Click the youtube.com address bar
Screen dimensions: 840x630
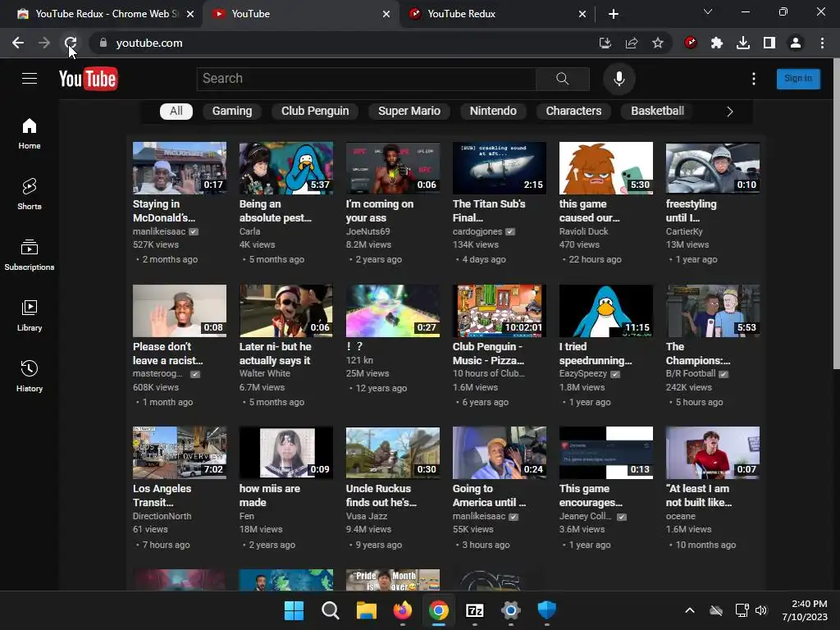click(343, 43)
